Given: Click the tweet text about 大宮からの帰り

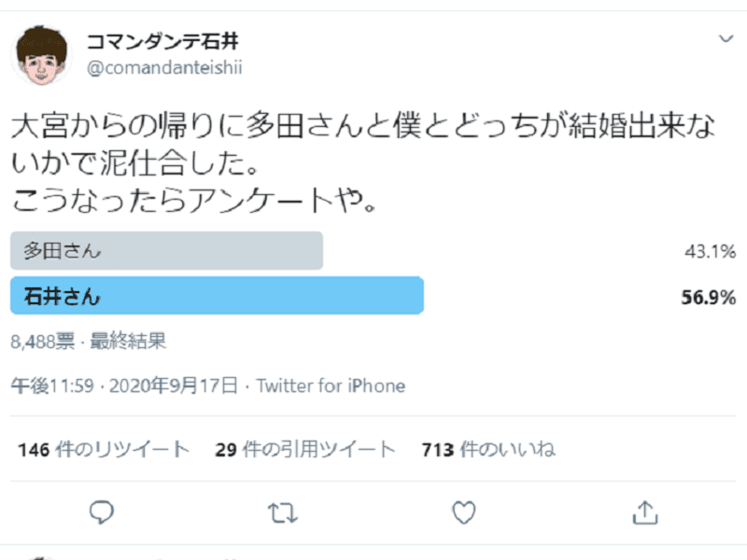Looking at the screenshot, I should pyautogui.click(x=363, y=162).
